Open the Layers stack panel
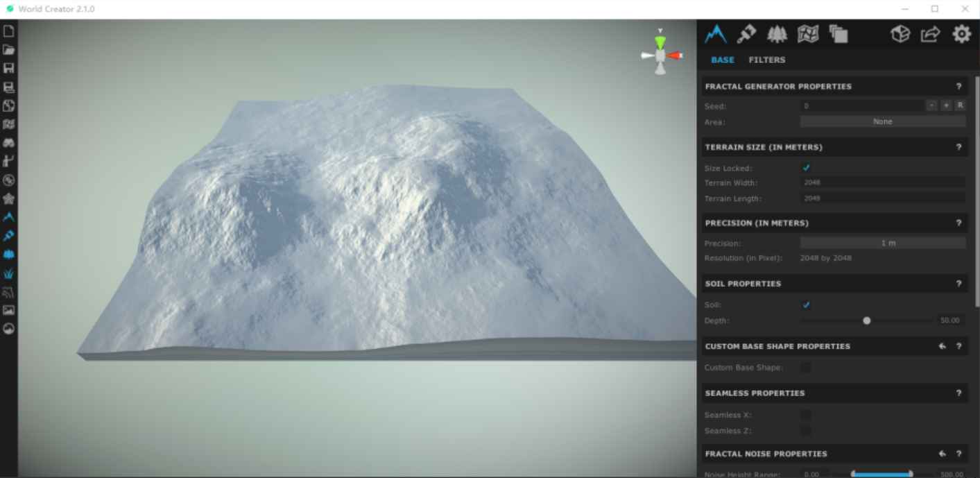980x478 pixels. pos(839,34)
